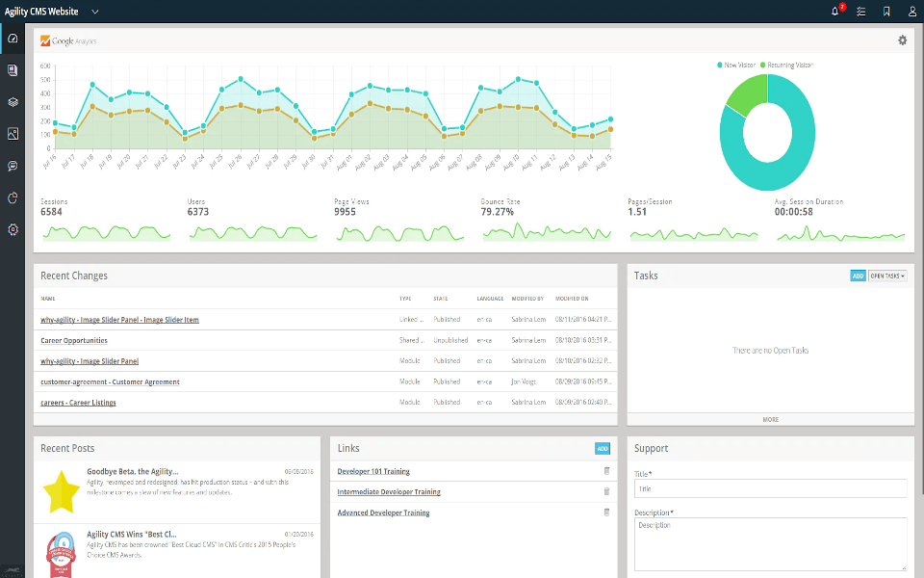Open Intermediate Developer Training link
This screenshot has width=924, height=578.
(x=388, y=492)
